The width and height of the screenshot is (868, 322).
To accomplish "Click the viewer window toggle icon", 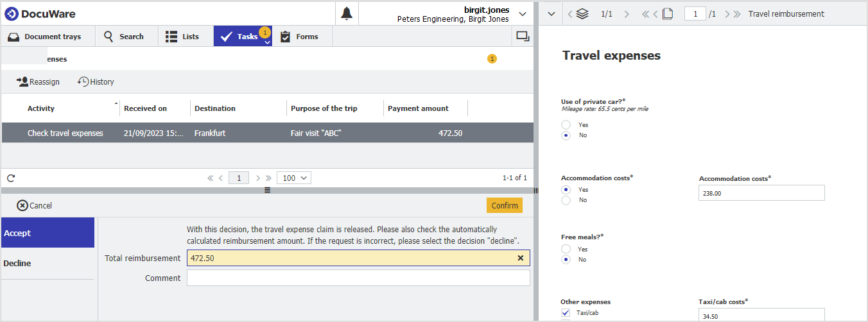I will (522, 37).
